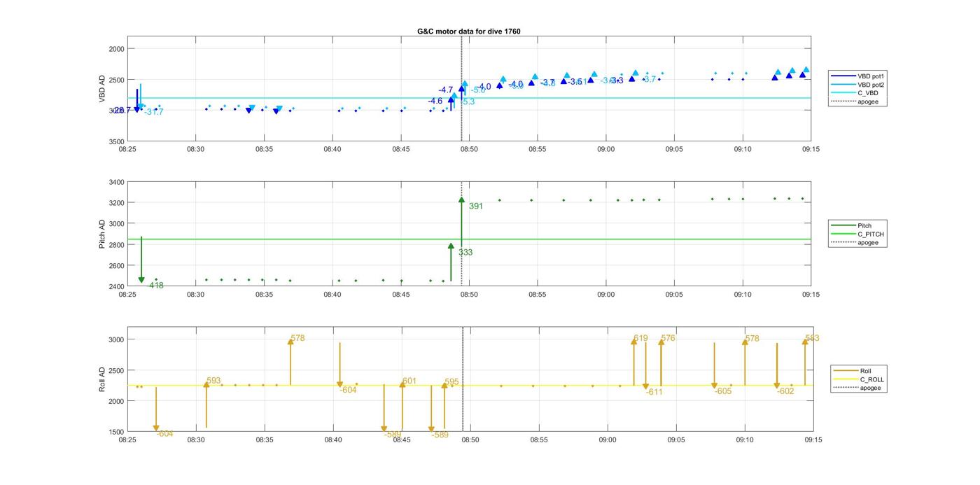Click the roll value label '-611'
The image size is (980, 485).
(x=654, y=392)
